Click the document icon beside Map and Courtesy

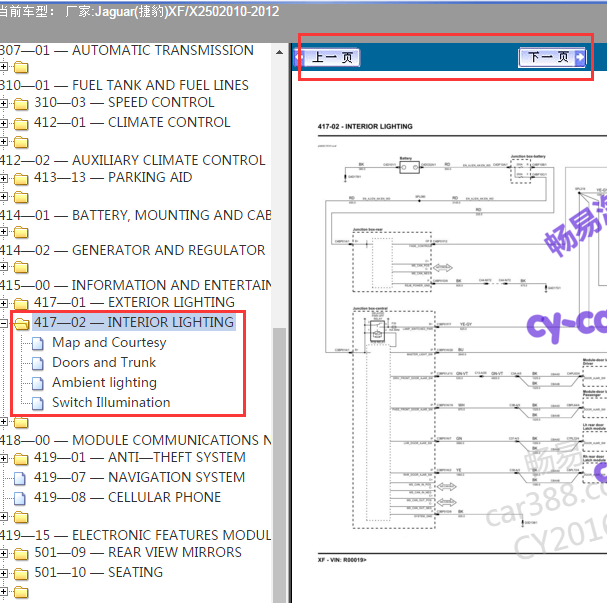pos(38,343)
